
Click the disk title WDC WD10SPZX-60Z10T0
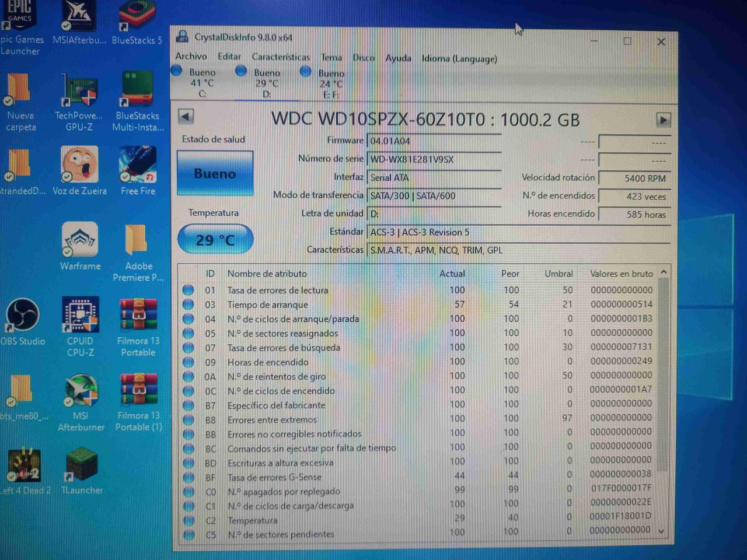coord(425,119)
